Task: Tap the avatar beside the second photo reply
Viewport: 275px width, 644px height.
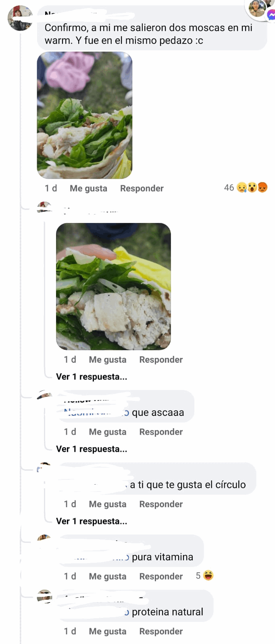Action: tap(44, 206)
